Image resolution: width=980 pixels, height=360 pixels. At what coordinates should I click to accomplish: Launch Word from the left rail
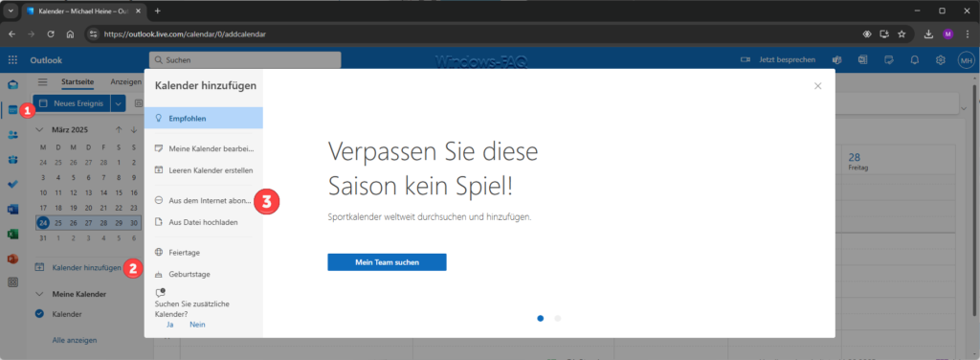[12, 209]
